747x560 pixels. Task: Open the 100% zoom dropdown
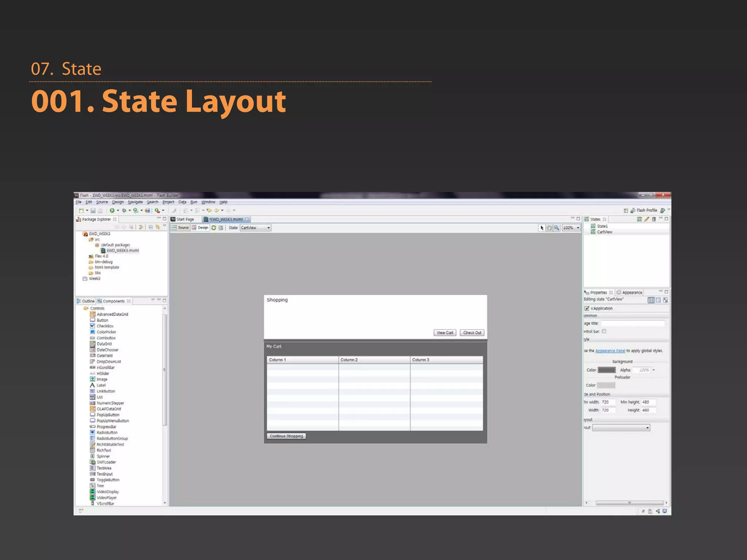(x=571, y=228)
